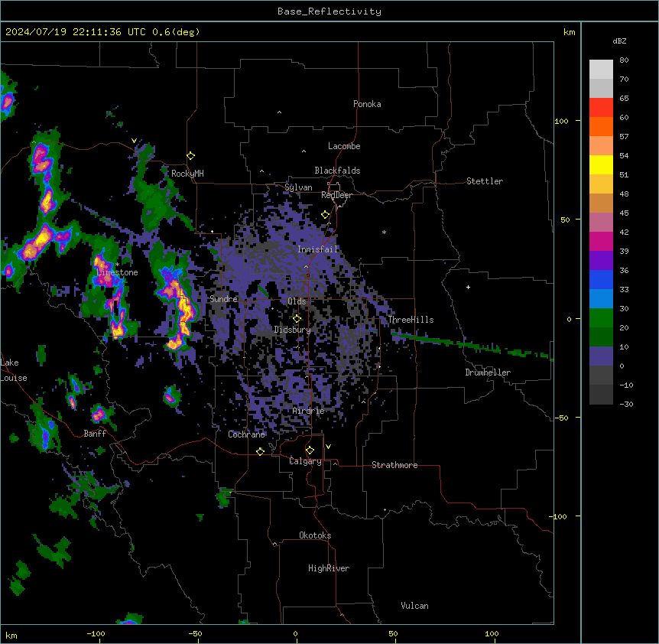Viewport: 659px width, 644px height.
Task: Click the Airdrie label
Action: click(309, 411)
